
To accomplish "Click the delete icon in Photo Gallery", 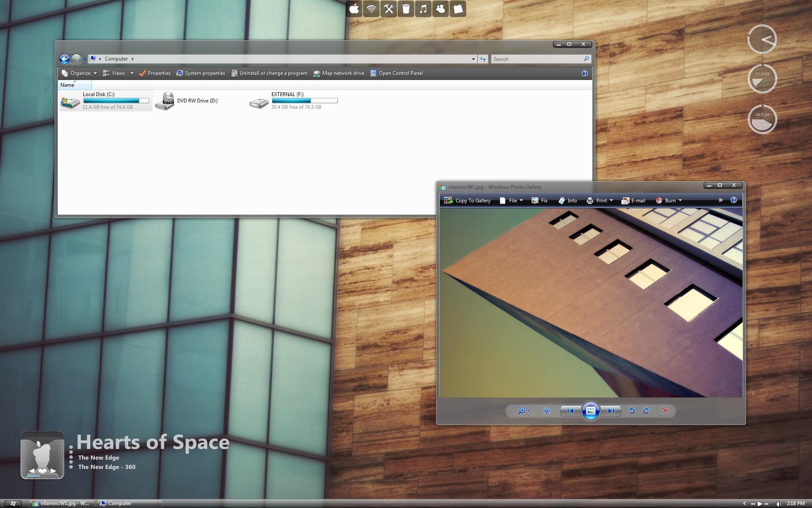I will 665,410.
